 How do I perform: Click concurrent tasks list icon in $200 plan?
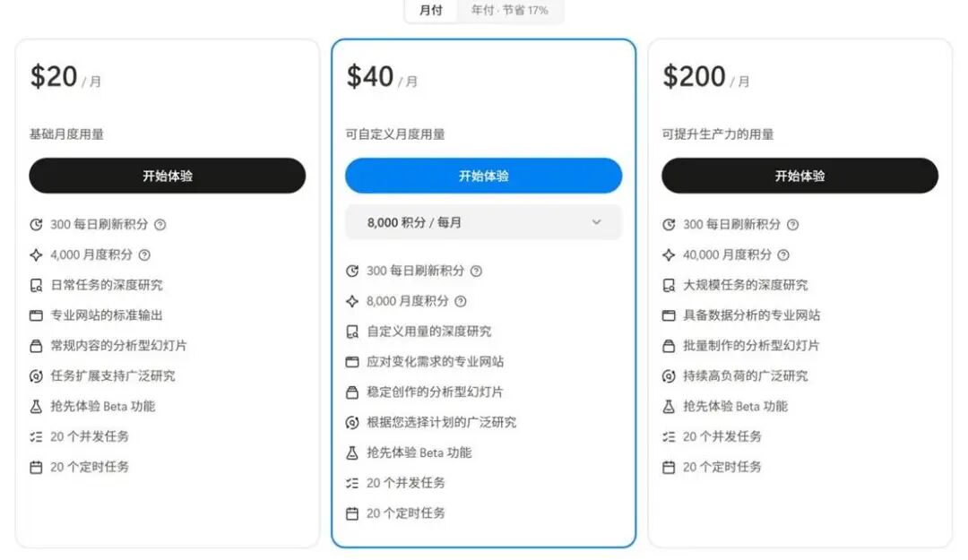click(x=669, y=436)
